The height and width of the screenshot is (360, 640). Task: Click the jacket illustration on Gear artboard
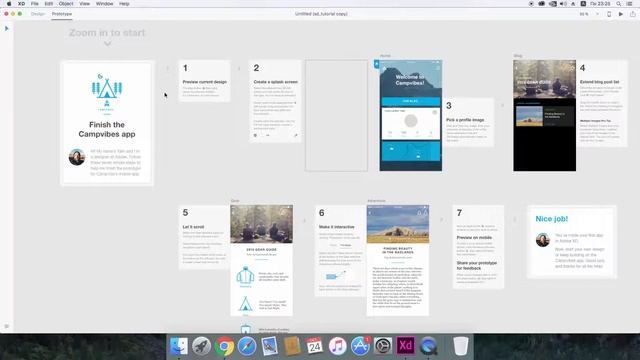tap(245, 276)
